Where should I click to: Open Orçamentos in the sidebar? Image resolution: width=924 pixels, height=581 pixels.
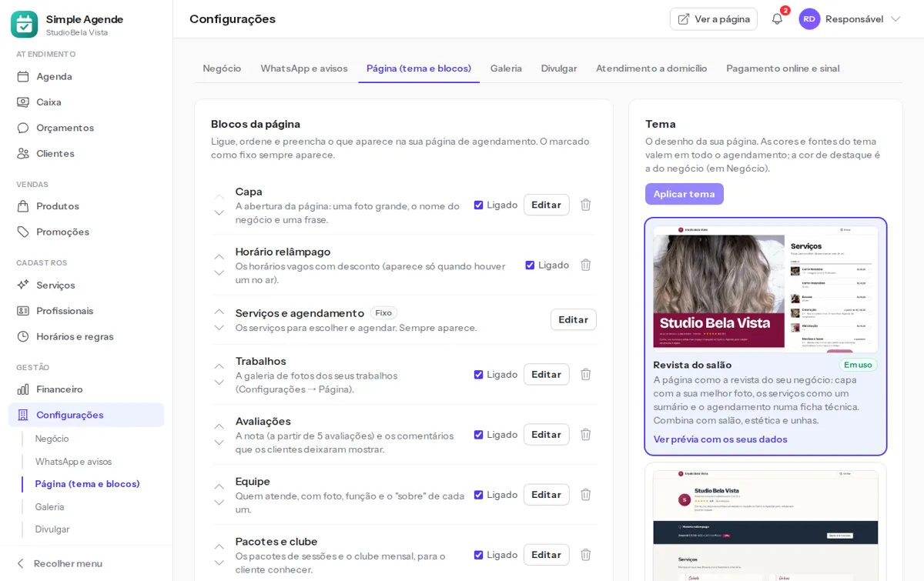coord(86,128)
